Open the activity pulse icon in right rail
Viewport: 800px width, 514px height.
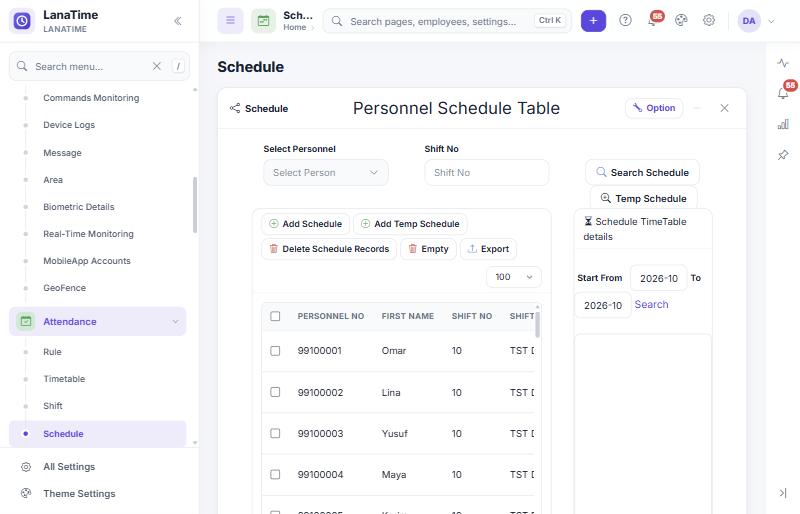click(783, 63)
